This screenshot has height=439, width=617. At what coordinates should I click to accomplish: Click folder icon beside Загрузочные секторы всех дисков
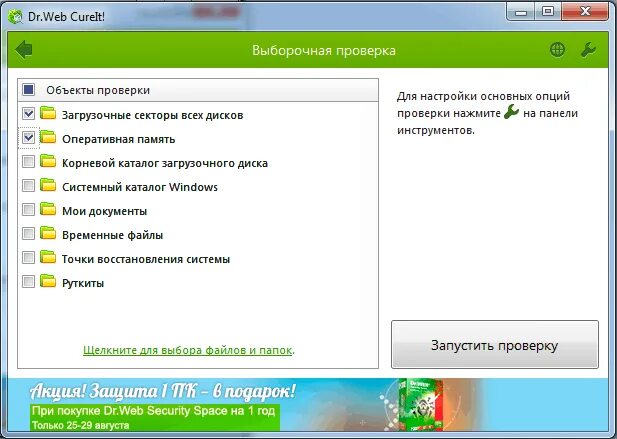[48, 113]
